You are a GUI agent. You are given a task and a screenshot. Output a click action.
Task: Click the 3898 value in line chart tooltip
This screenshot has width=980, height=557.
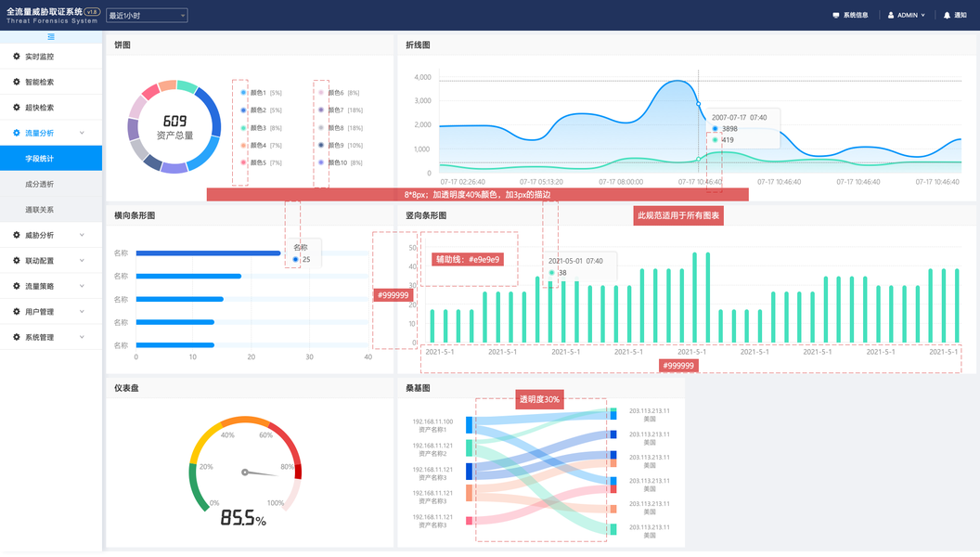(729, 129)
